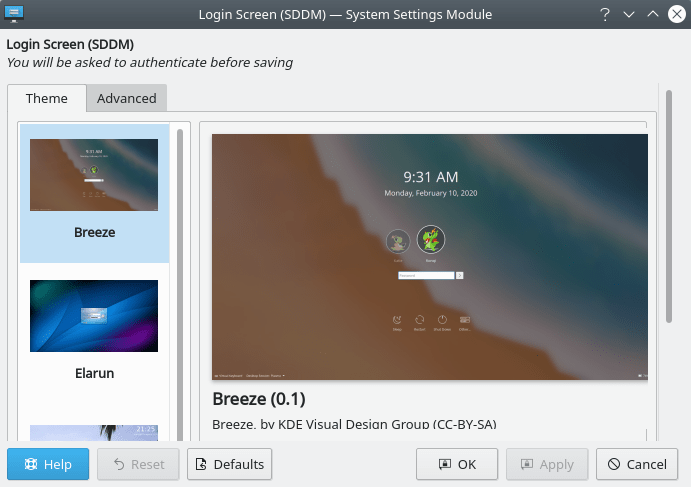Click the main page vertical scrollbar

click(669, 206)
